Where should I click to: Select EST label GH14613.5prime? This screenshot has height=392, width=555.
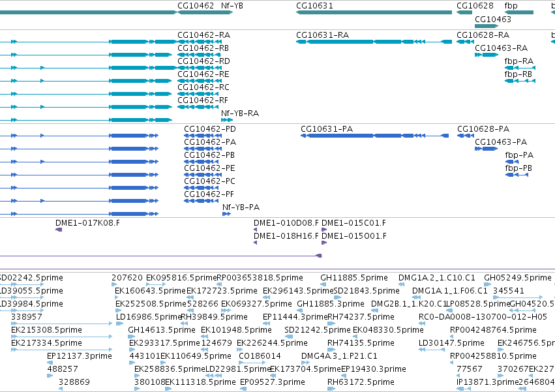[162, 330]
